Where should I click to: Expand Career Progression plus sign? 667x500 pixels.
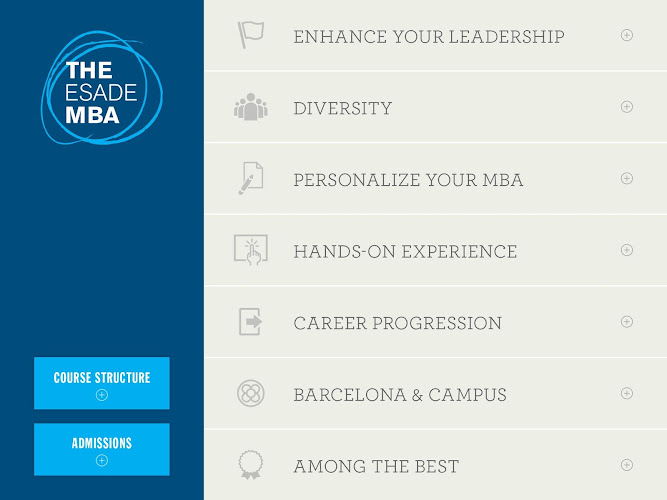tap(627, 322)
